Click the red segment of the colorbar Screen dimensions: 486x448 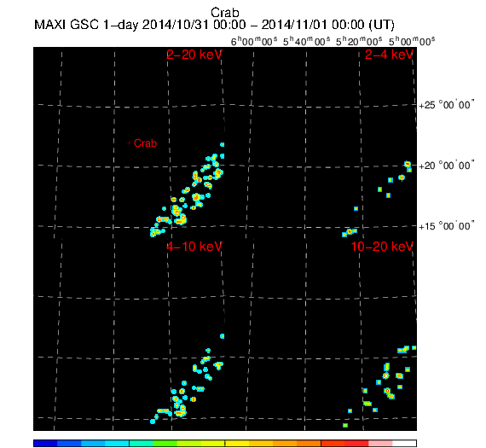pos(356,444)
